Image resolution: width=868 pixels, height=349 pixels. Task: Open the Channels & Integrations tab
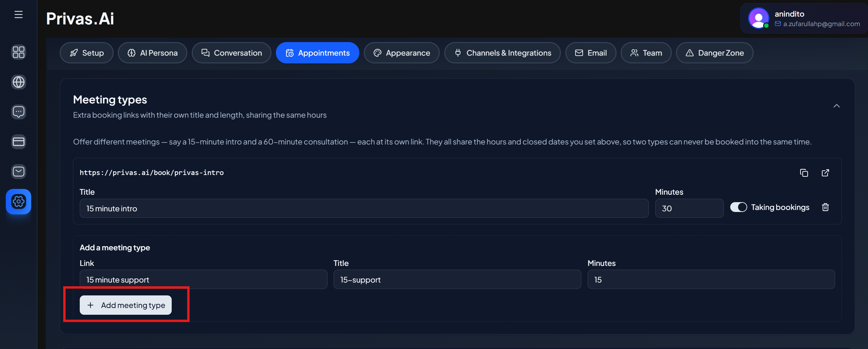pos(502,53)
